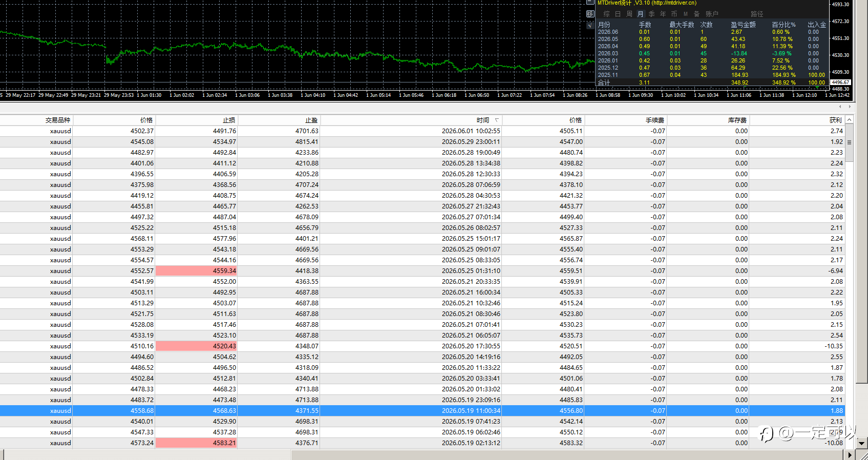Switch to the 日 daily tab
This screenshot has width=868, height=460.
pyautogui.click(x=618, y=14)
